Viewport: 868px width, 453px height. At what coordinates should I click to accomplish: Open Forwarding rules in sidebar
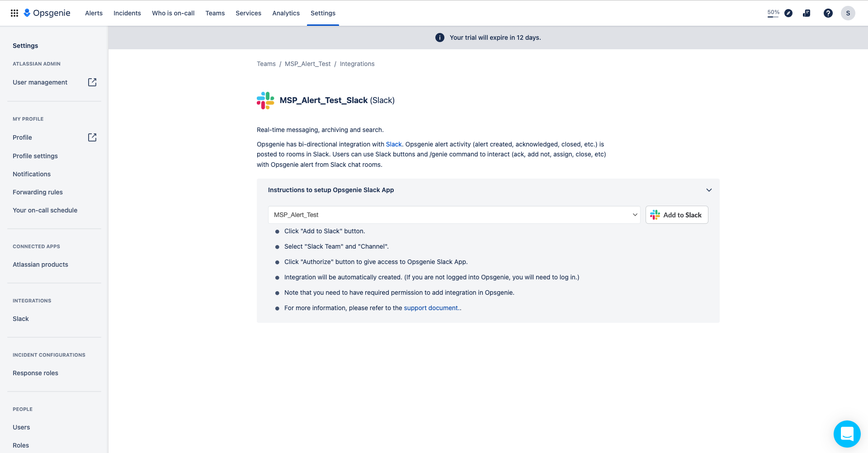38,192
